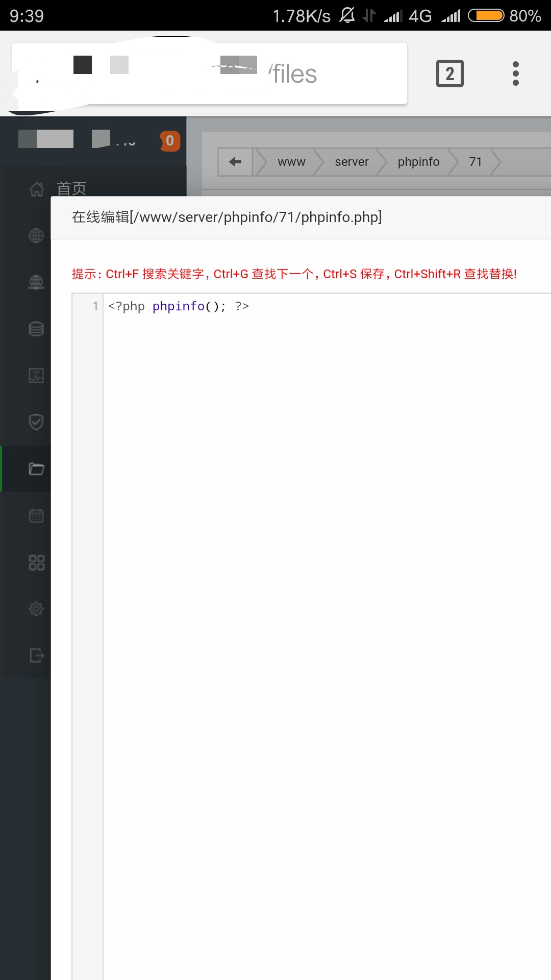Click the home house icon
This screenshot has height=980, width=551.
pyautogui.click(x=36, y=189)
